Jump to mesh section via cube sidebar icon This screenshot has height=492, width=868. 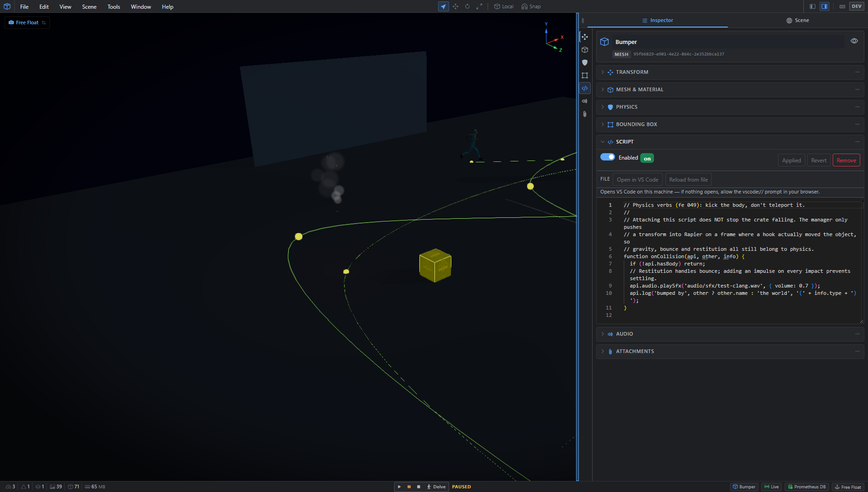point(585,50)
